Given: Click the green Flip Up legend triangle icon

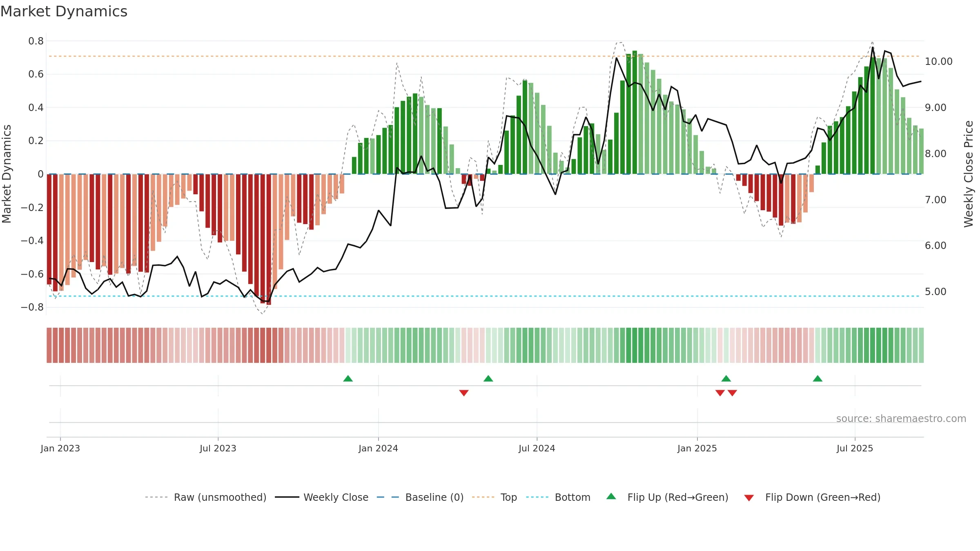Looking at the screenshot, I should (611, 496).
